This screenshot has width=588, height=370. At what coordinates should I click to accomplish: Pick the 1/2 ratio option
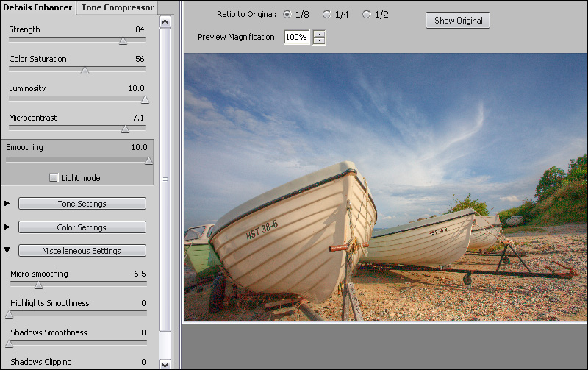click(366, 15)
